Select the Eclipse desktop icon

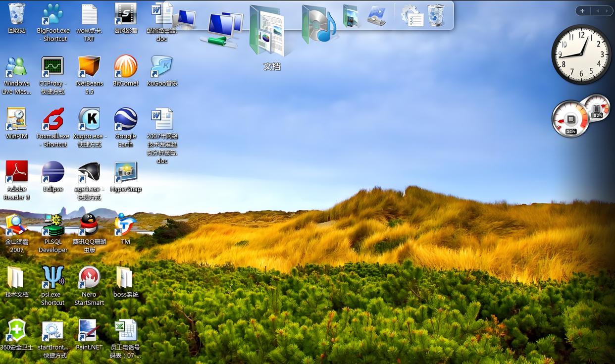click(x=53, y=172)
